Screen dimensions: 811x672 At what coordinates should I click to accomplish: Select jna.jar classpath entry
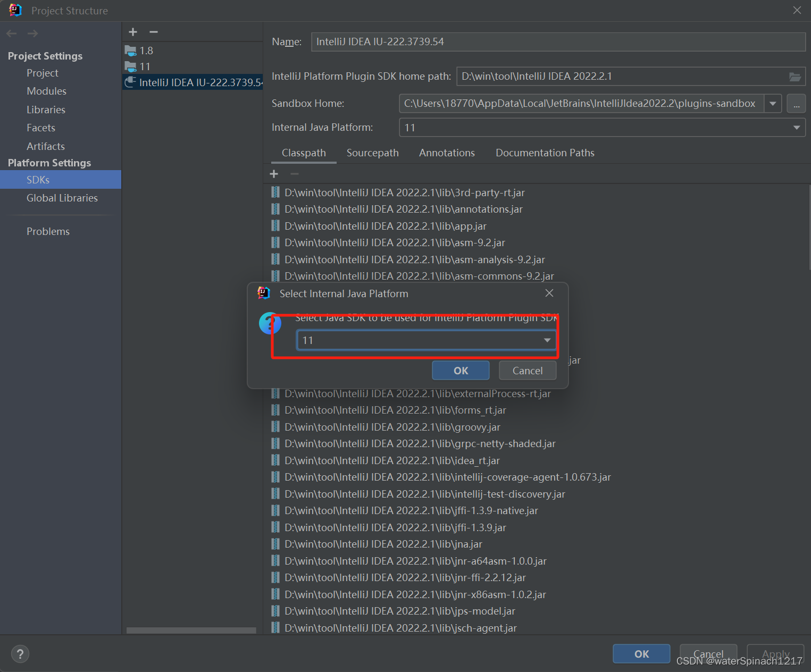pos(383,544)
